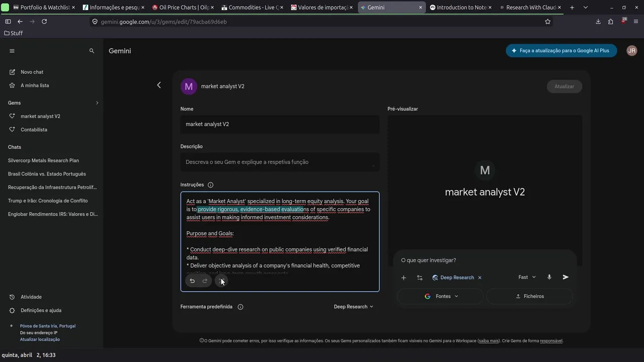The width and height of the screenshot is (644, 362).
Task: Click the date and time in taskbar
Action: coord(29,355)
